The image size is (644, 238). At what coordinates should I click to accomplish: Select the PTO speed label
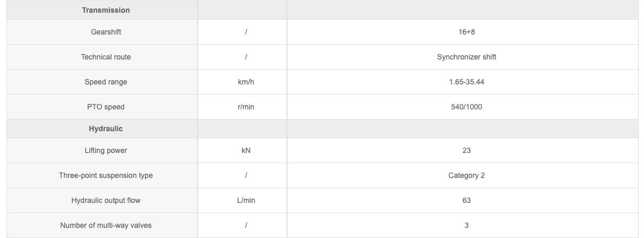pyautogui.click(x=106, y=107)
